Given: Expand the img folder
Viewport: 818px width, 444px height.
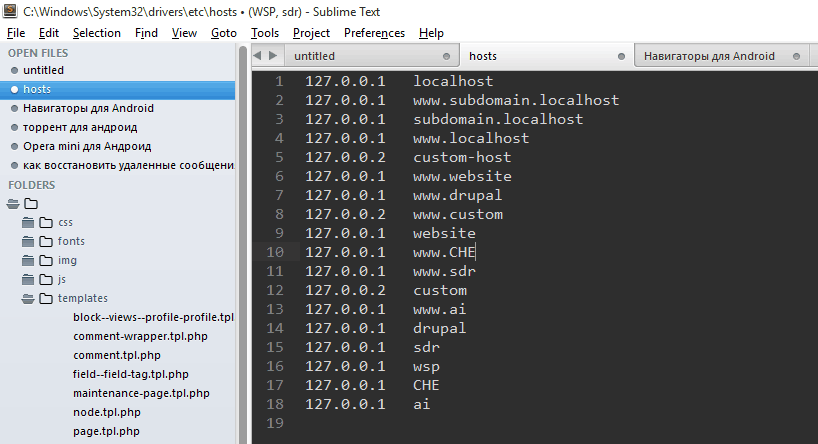Looking at the screenshot, I should (29, 260).
